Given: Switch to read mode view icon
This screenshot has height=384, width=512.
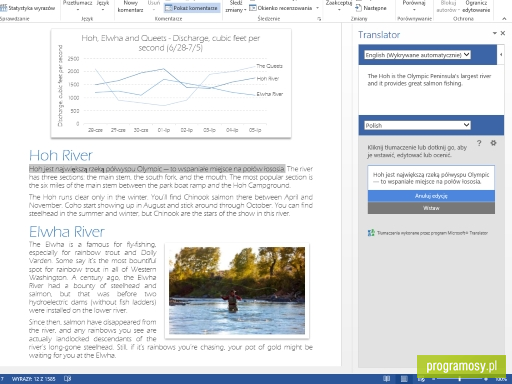Looking at the screenshot, I should point(387,379).
